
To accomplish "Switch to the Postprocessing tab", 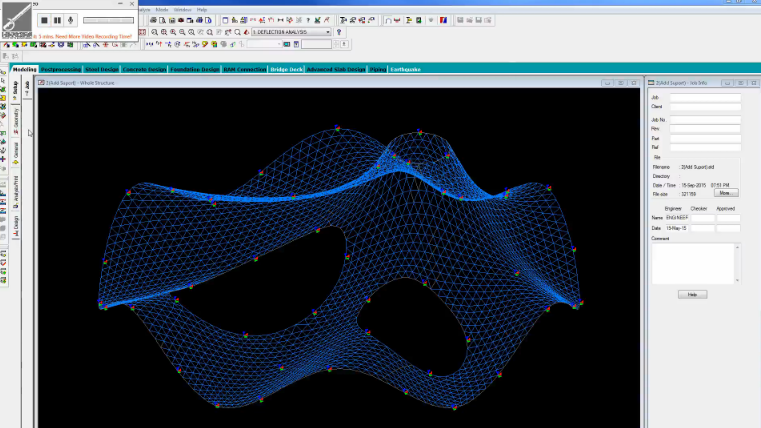I will click(x=61, y=69).
